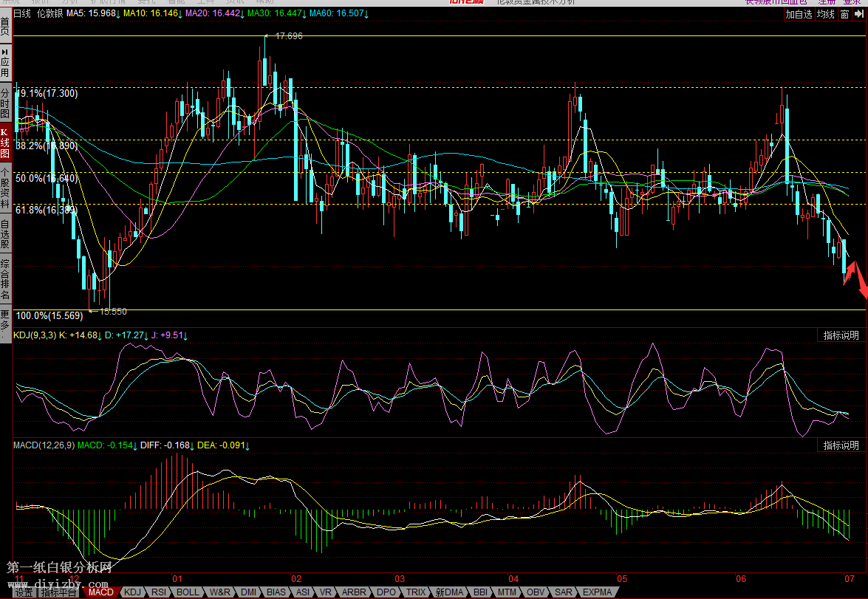868x599 pixels.
Task: Click the 日线 period label
Action: tap(23, 13)
